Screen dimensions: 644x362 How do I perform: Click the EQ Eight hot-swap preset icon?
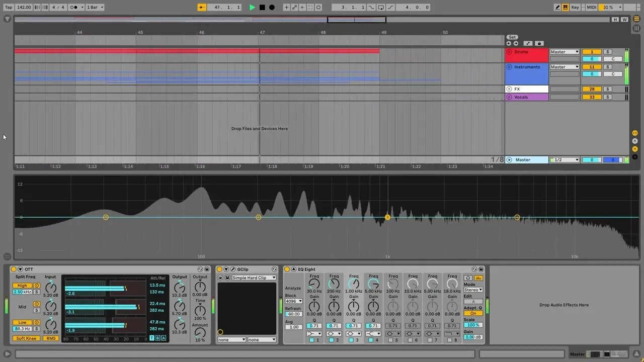pos(474,269)
